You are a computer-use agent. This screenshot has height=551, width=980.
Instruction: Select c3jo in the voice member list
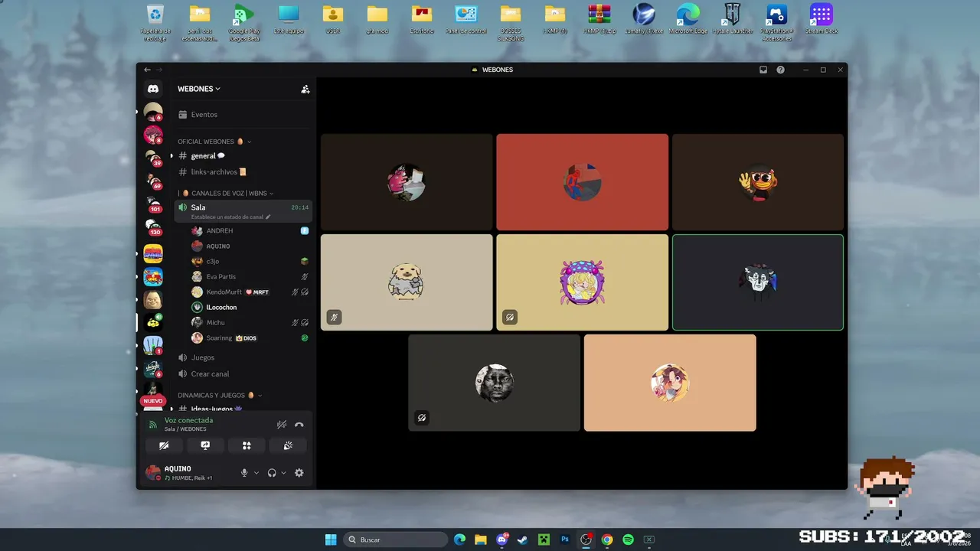click(250, 261)
